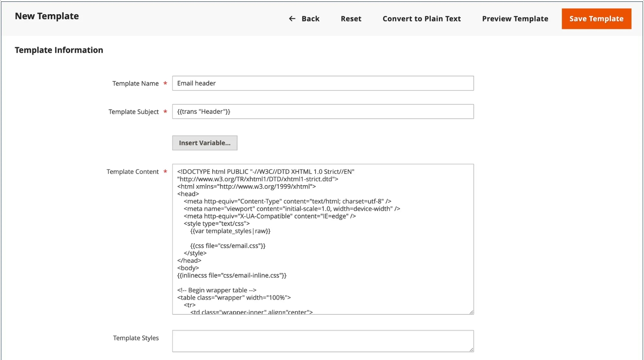Click the 'Template Name' label
Image resolution: width=644 pixels, height=360 pixels.
click(x=135, y=83)
